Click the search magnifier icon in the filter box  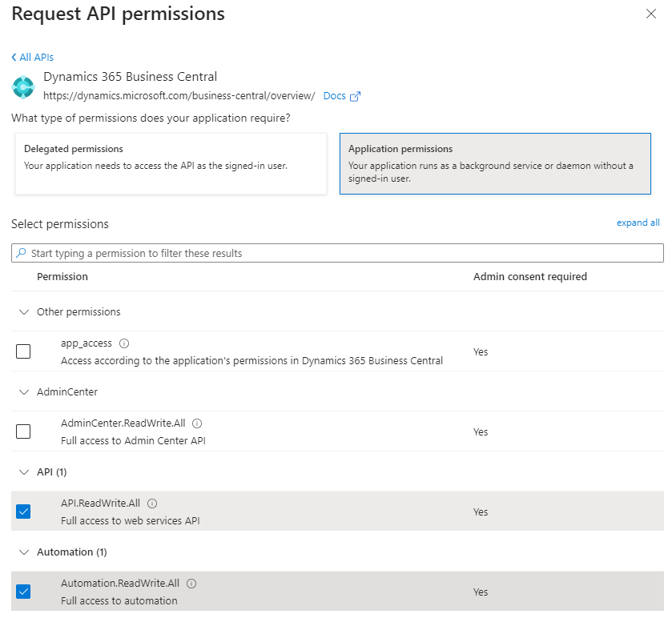[x=21, y=253]
